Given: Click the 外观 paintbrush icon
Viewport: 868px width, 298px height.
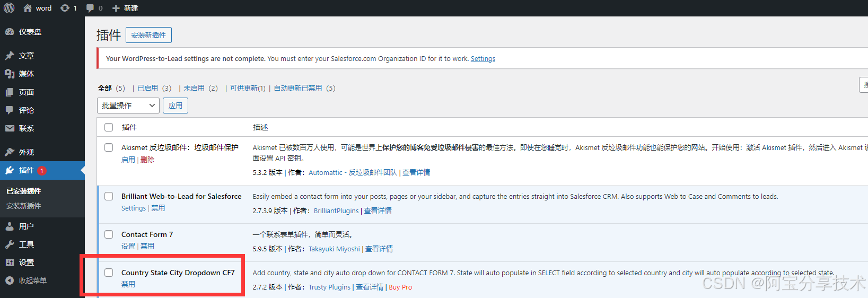Looking at the screenshot, I should (x=10, y=152).
